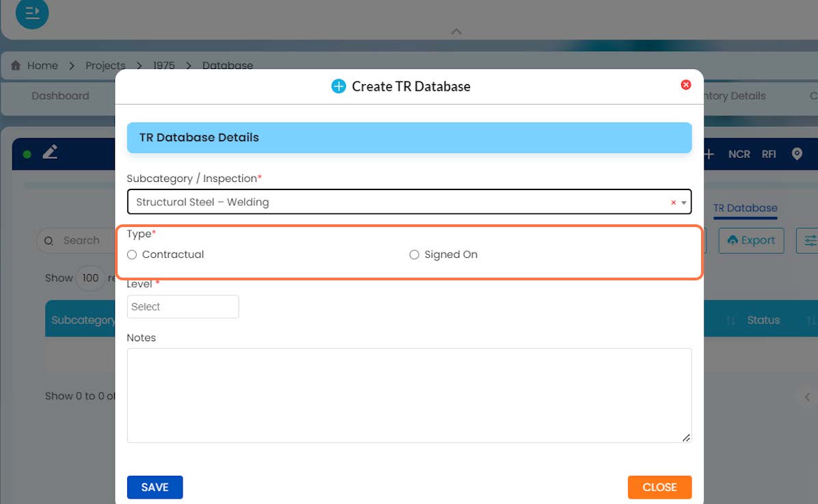Open the Show 100 records dropdown
Image resolution: width=818 pixels, height=504 pixels.
tap(90, 278)
